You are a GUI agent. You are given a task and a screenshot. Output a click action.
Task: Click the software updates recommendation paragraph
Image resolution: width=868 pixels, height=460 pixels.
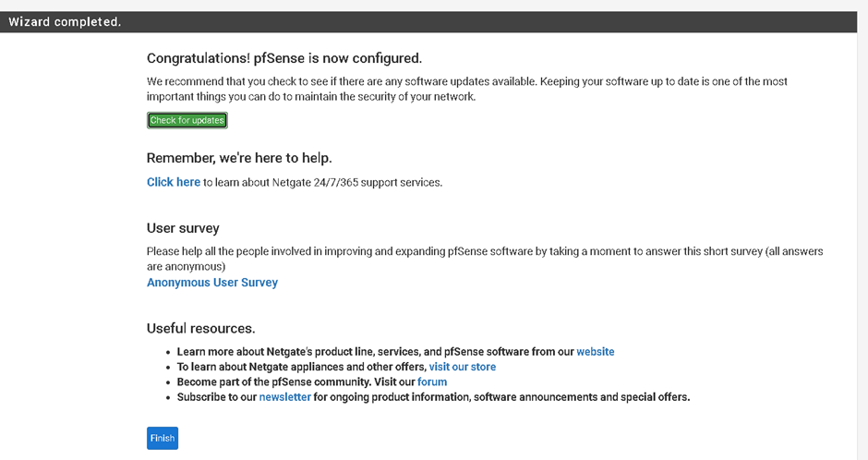[x=466, y=89]
